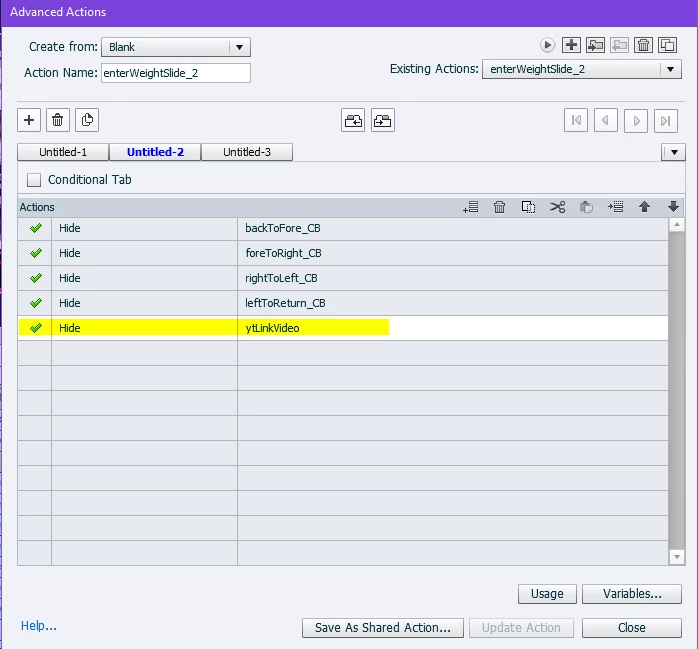Create new action with plus icon
Viewport: 698px width, 649px height.
click(x=571, y=45)
